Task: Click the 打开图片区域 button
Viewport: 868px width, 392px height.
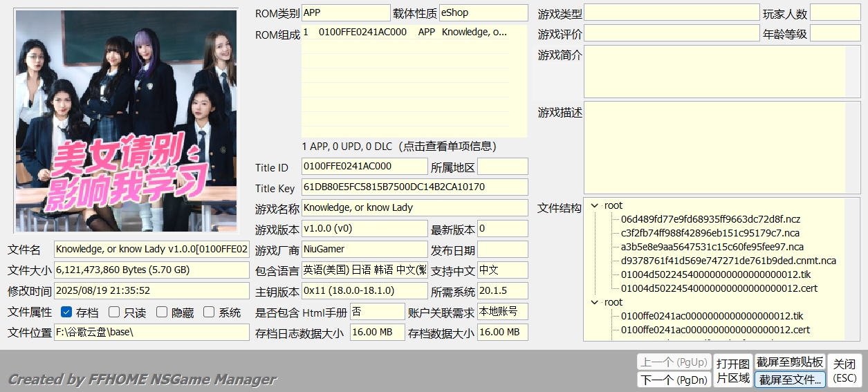Action: 732,371
